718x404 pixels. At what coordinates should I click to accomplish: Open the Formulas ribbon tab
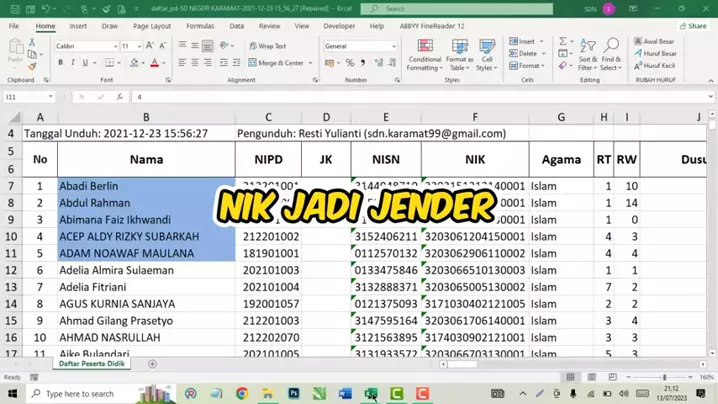pyautogui.click(x=200, y=26)
